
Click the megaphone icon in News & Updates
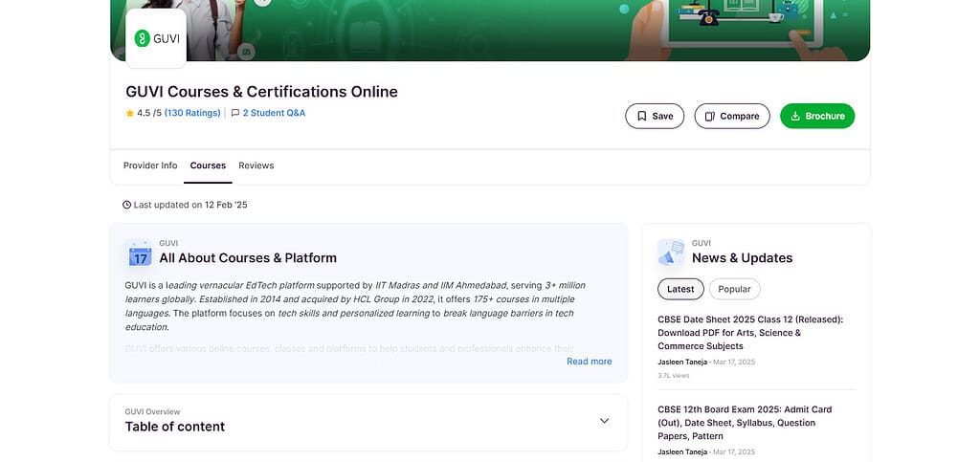click(671, 253)
